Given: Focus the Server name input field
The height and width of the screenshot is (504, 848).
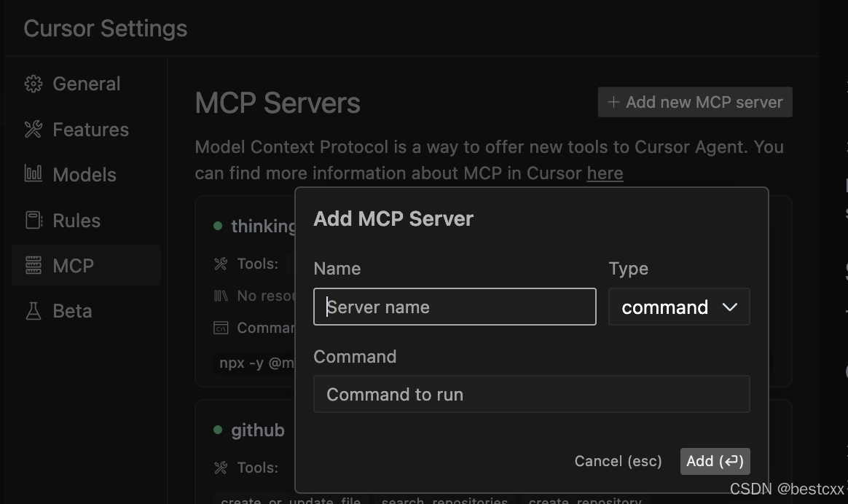Looking at the screenshot, I should 455,307.
